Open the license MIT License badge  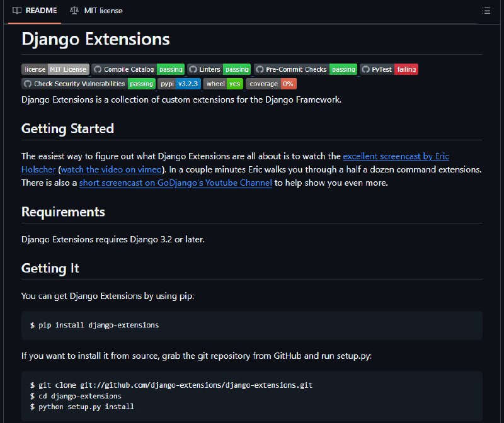[x=55, y=69]
